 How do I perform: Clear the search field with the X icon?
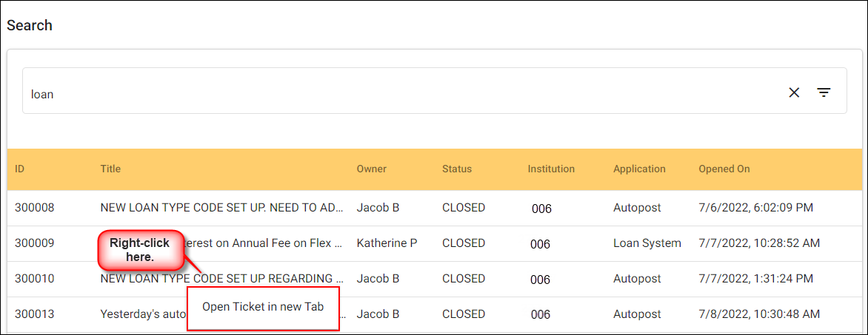pyautogui.click(x=794, y=92)
